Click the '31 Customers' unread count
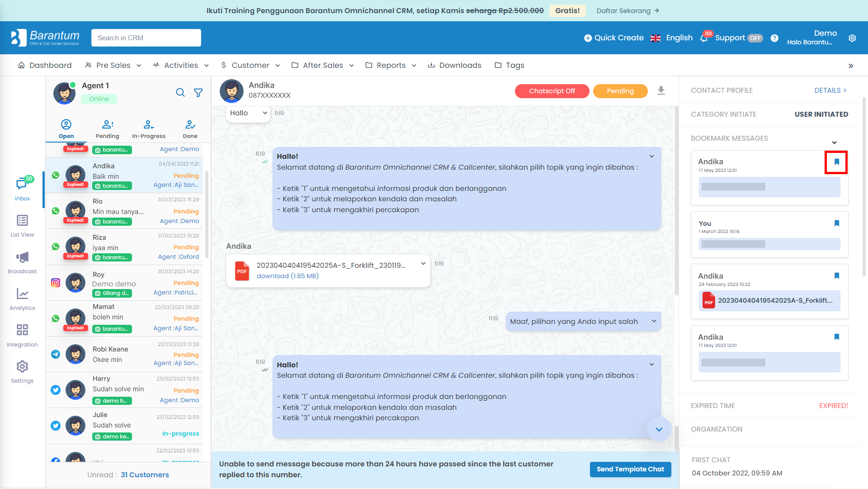Image resolution: width=868 pixels, height=489 pixels. coord(145,475)
